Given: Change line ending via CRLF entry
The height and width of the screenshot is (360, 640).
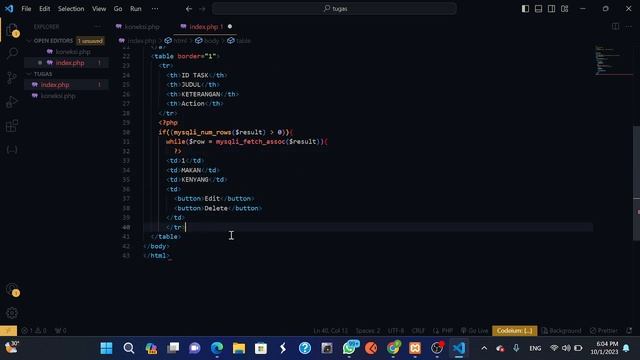Looking at the screenshot, I should pos(418,331).
